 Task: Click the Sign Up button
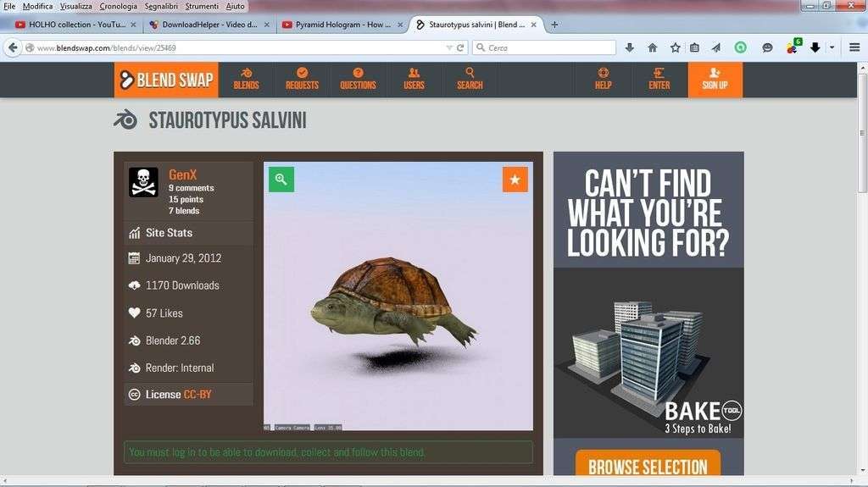[x=715, y=80]
